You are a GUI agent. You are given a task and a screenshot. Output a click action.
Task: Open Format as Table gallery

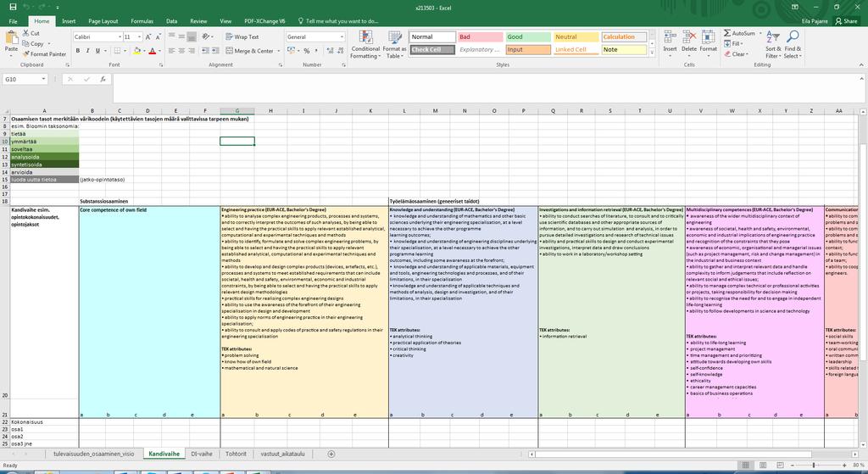[x=396, y=44]
